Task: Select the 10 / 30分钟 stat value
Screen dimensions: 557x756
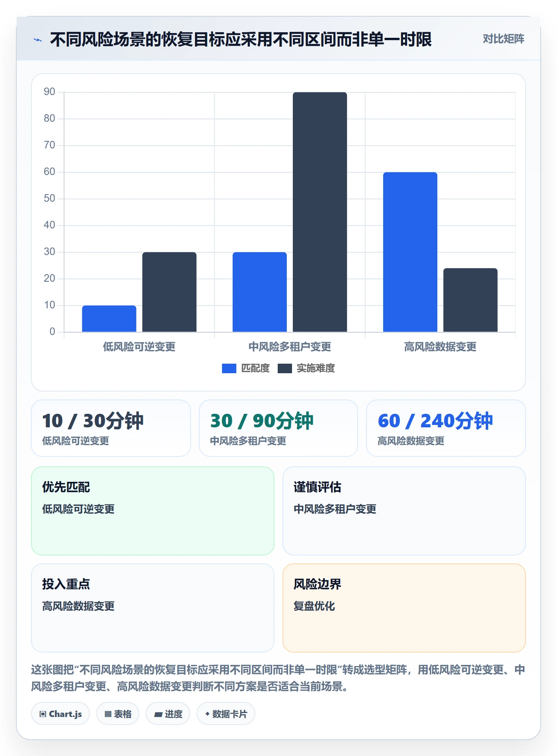Action: (93, 421)
